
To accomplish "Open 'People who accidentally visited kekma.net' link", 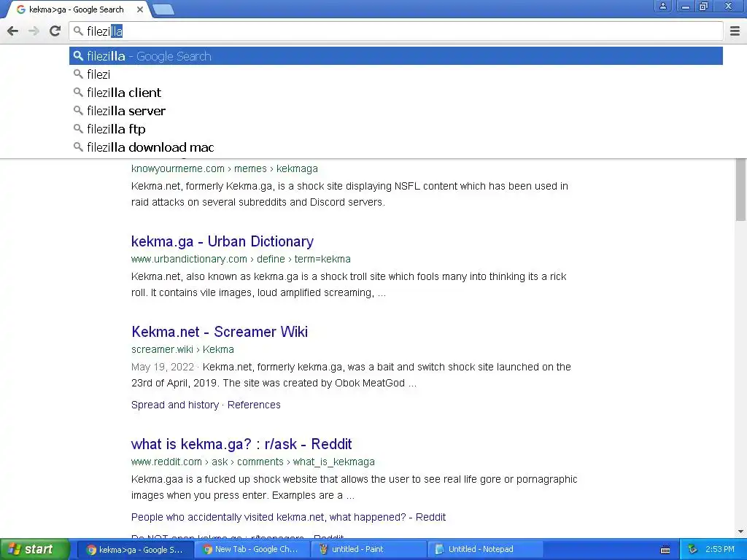I will pyautogui.click(x=288, y=517).
